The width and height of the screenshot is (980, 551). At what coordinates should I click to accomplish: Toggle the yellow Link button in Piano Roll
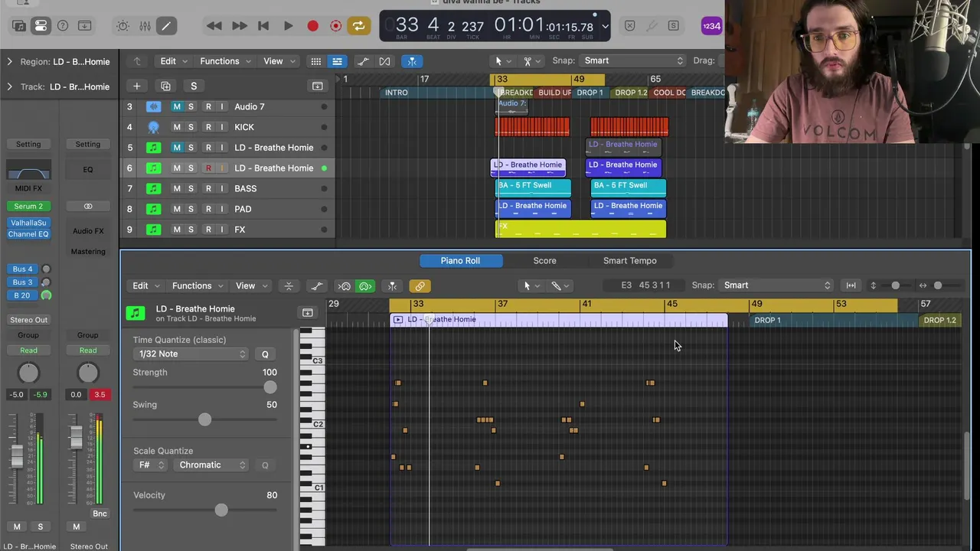click(420, 286)
